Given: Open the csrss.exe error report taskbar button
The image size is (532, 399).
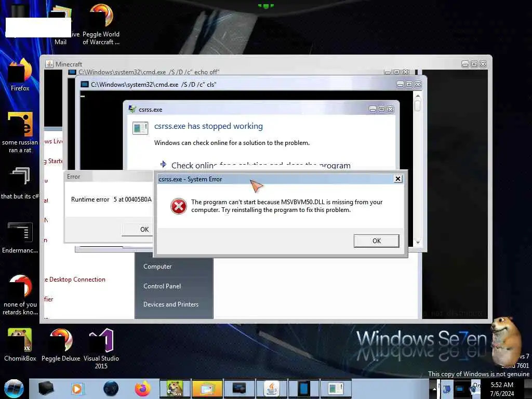Looking at the screenshot, I should pos(336,389).
